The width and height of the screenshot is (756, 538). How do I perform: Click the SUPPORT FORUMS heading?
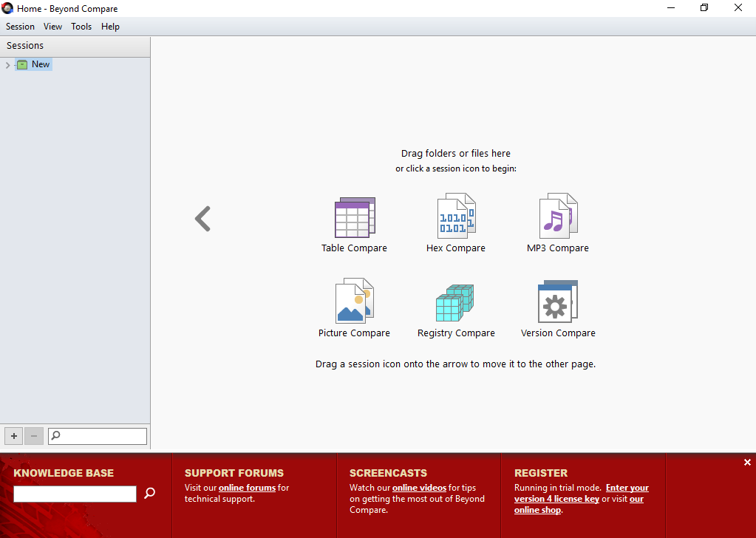pyautogui.click(x=234, y=473)
